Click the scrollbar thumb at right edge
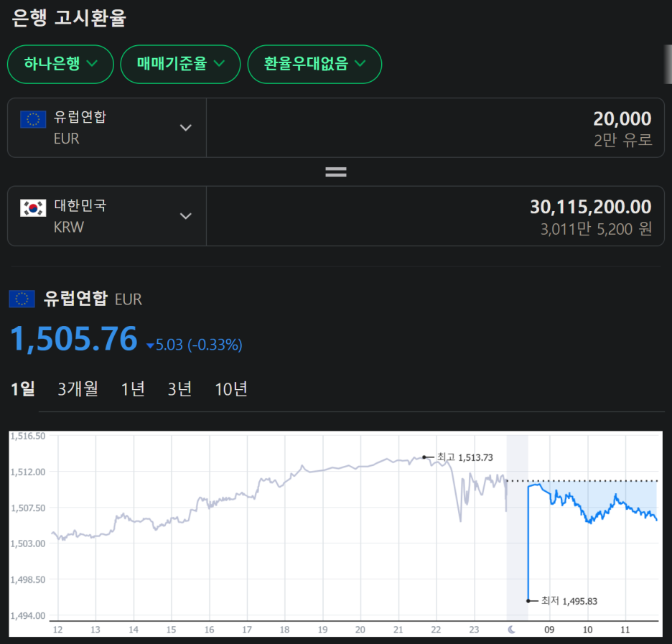Screen dimensions: 672x644 tap(668, 65)
